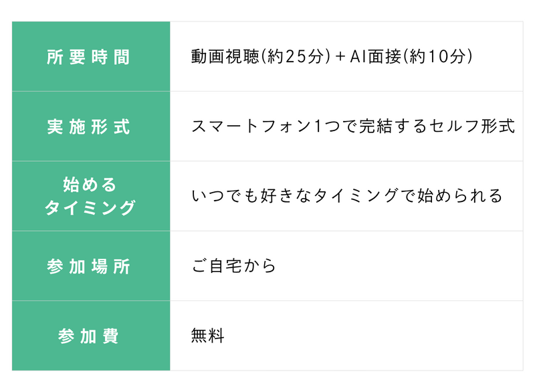Screen dimensions: 535x392
Task: Click the 始めるタイミング header cell
Action: tap(91, 196)
